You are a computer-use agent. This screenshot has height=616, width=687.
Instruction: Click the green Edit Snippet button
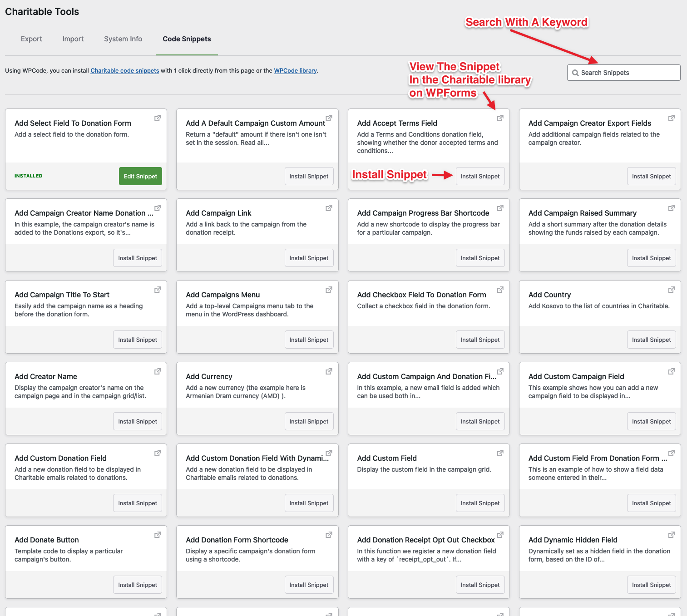[140, 176]
